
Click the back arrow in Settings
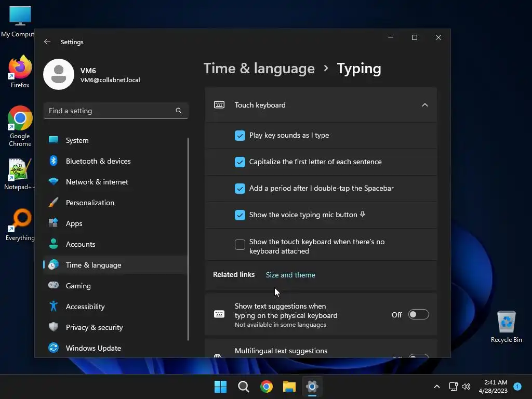47,42
